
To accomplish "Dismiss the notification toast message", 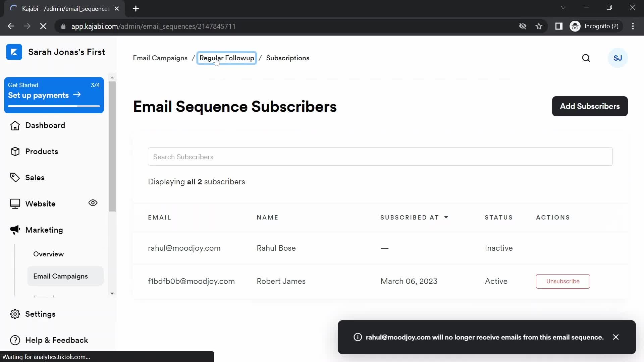I will [x=616, y=337].
